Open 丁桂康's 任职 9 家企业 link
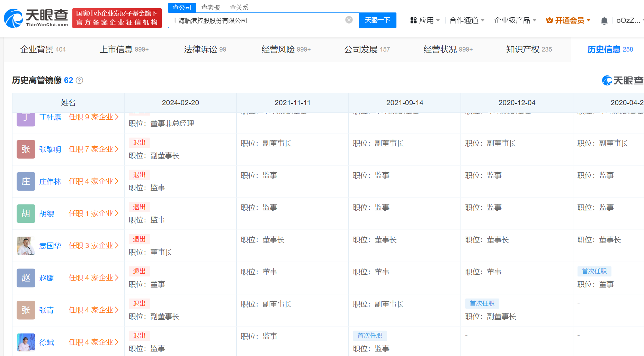This screenshot has height=356, width=644. click(93, 117)
